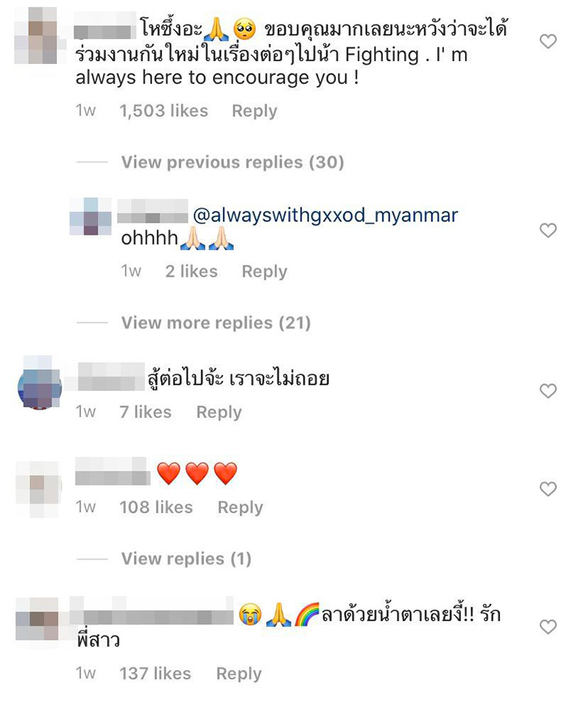Reply to the comment with 108 likes
The width and height of the screenshot is (588, 712).
(240, 508)
